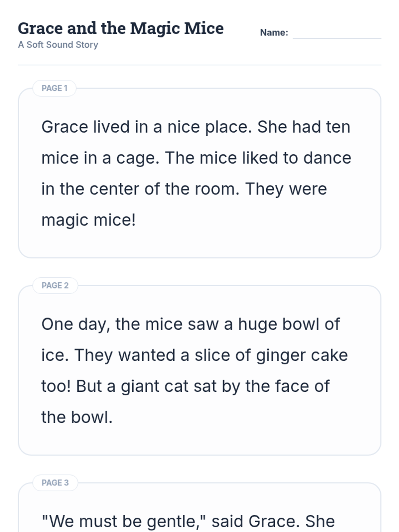
Task: Select the PAGE 1 label badge
Action: [55, 88]
